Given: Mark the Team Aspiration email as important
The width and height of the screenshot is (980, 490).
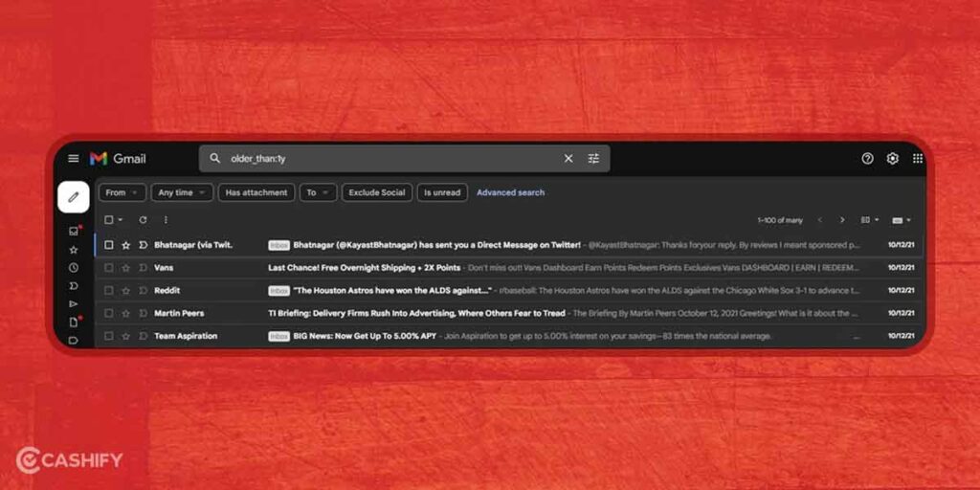Looking at the screenshot, I should pos(143,336).
